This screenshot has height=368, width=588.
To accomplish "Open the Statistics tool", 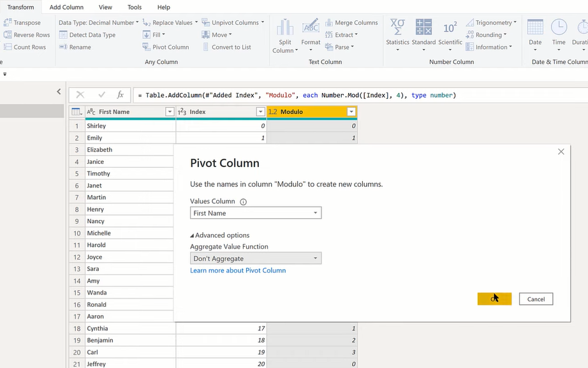I will [x=397, y=35].
